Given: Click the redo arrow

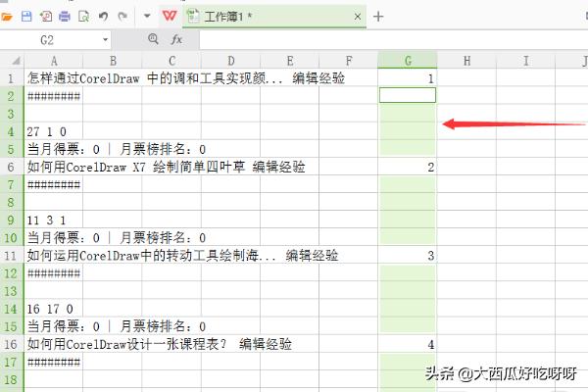Looking at the screenshot, I should [x=122, y=17].
